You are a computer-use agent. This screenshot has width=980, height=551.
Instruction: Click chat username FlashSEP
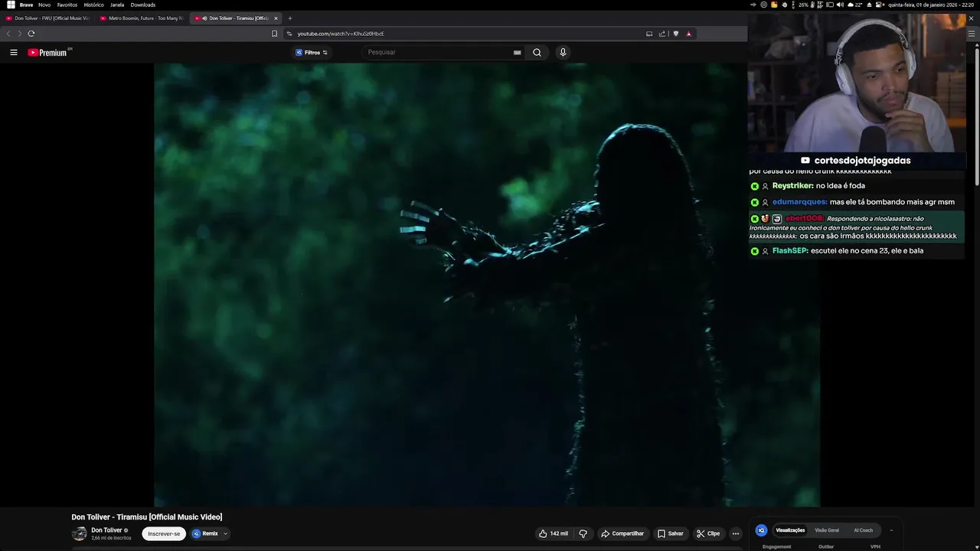(790, 251)
